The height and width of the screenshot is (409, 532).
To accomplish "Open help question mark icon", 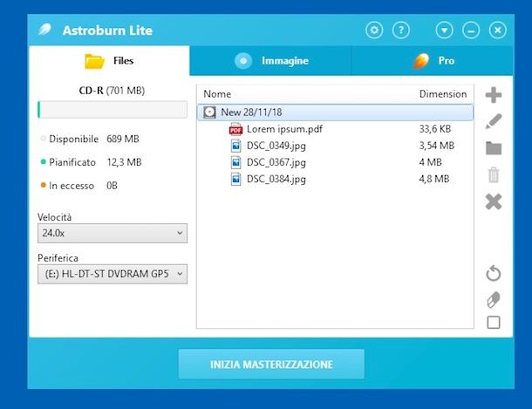I will (x=401, y=31).
